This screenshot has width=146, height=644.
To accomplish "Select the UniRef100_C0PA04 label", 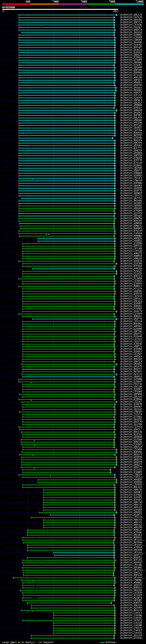I will (131, 233).
